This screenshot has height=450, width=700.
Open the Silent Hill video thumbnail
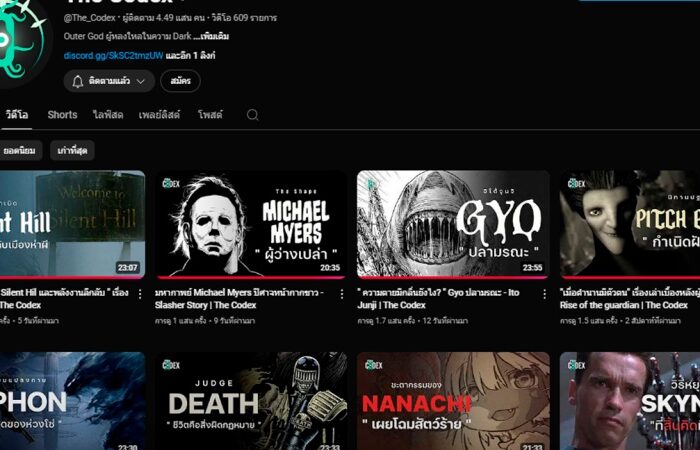click(x=72, y=224)
